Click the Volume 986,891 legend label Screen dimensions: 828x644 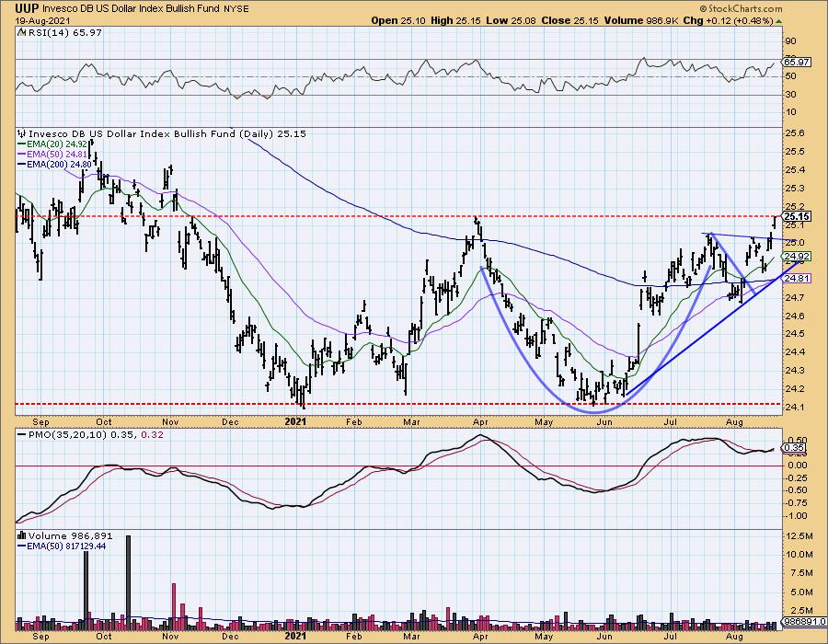pos(70,535)
